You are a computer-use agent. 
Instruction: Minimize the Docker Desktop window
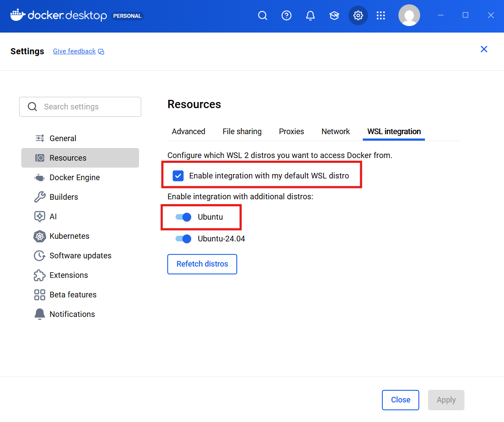(x=441, y=15)
